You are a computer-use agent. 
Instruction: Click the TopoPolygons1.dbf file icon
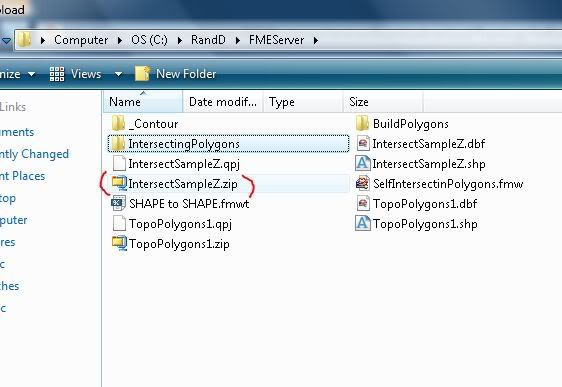[363, 204]
